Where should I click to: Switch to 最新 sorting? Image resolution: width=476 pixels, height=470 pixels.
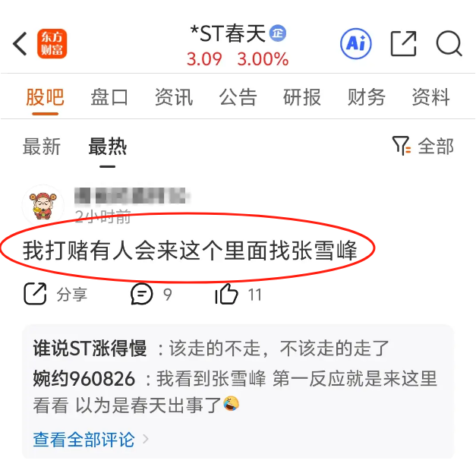[42, 147]
